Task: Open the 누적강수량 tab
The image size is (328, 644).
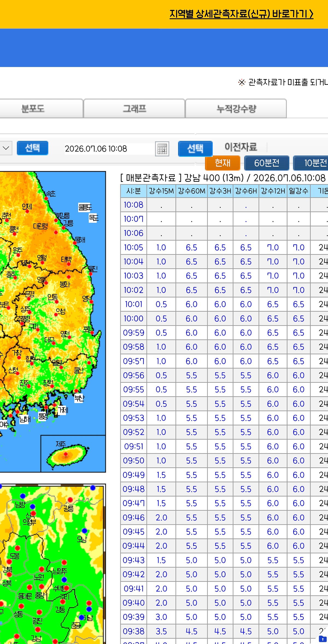Action: pyautogui.click(x=236, y=109)
